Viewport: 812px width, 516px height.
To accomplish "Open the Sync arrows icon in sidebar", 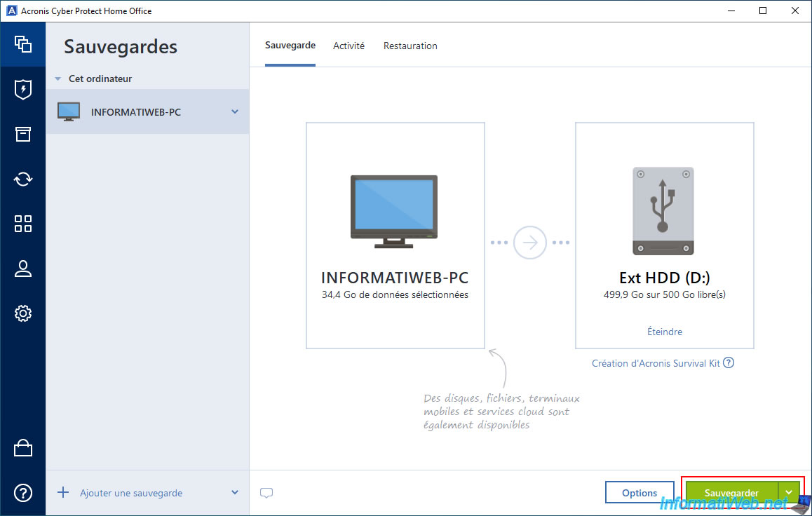I will pyautogui.click(x=22, y=179).
